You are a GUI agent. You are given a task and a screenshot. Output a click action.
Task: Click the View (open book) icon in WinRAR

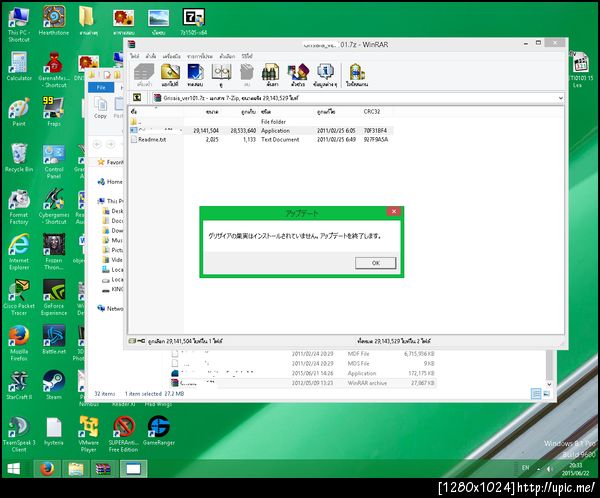[x=221, y=75]
